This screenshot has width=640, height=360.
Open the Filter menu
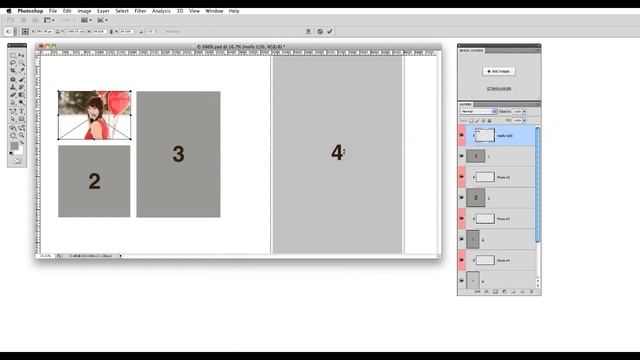[x=140, y=11]
